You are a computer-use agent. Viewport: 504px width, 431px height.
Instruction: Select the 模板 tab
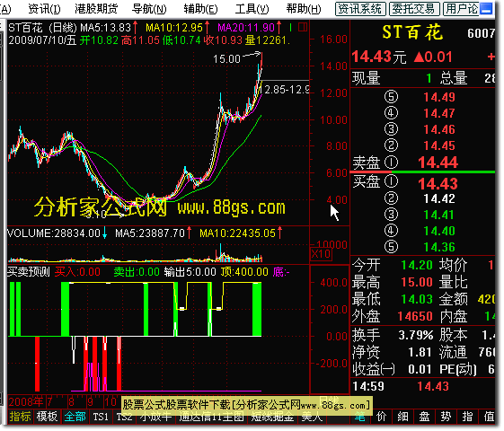pyautogui.click(x=47, y=417)
